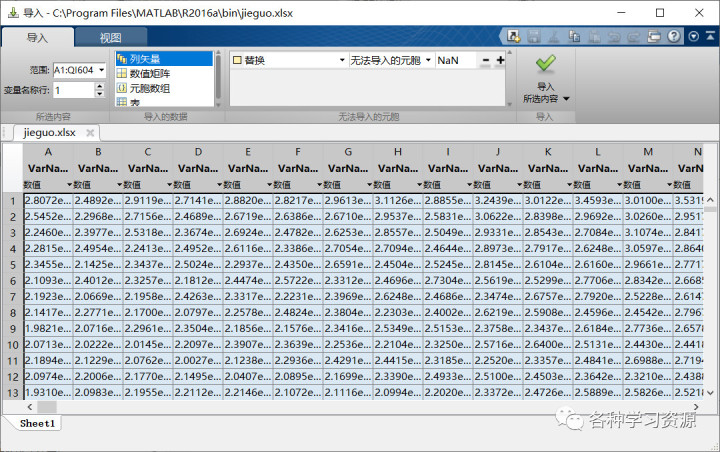Close the jieguo.xlsx tab with the x
Image resolution: width=720 pixels, height=452 pixels.
(90, 133)
